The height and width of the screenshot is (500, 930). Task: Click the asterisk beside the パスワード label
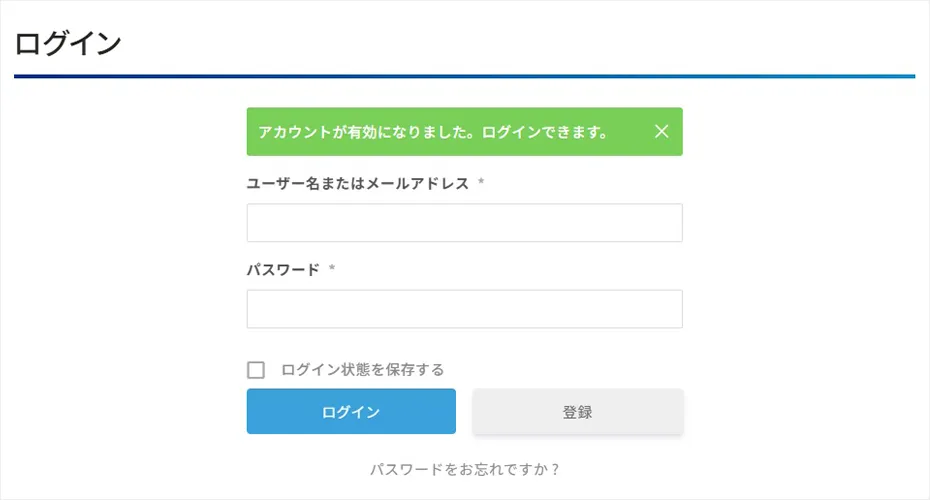coord(332,269)
